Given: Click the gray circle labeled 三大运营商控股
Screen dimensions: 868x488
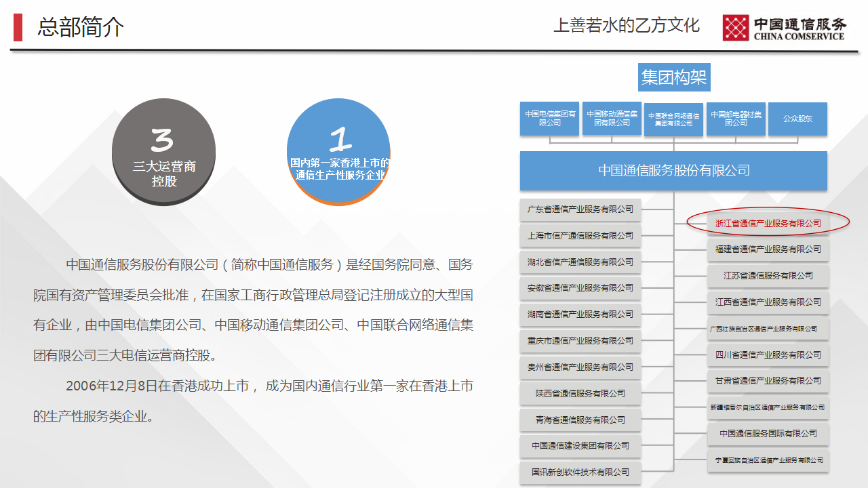Looking at the screenshot, I should [x=163, y=152].
